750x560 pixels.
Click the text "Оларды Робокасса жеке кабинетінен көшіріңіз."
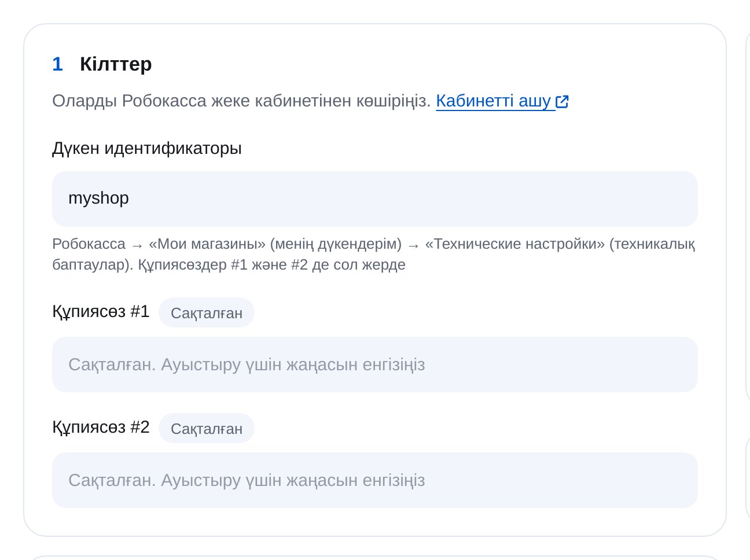pos(241,101)
